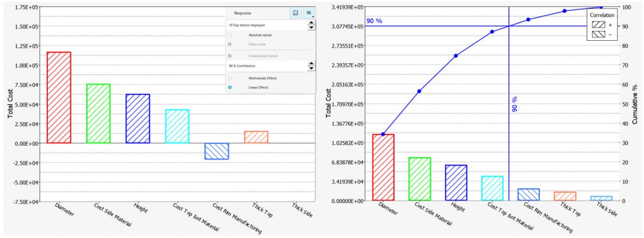The image size is (644, 238).
Task: Click the negative correlation legend swatch
Action: [598, 34]
